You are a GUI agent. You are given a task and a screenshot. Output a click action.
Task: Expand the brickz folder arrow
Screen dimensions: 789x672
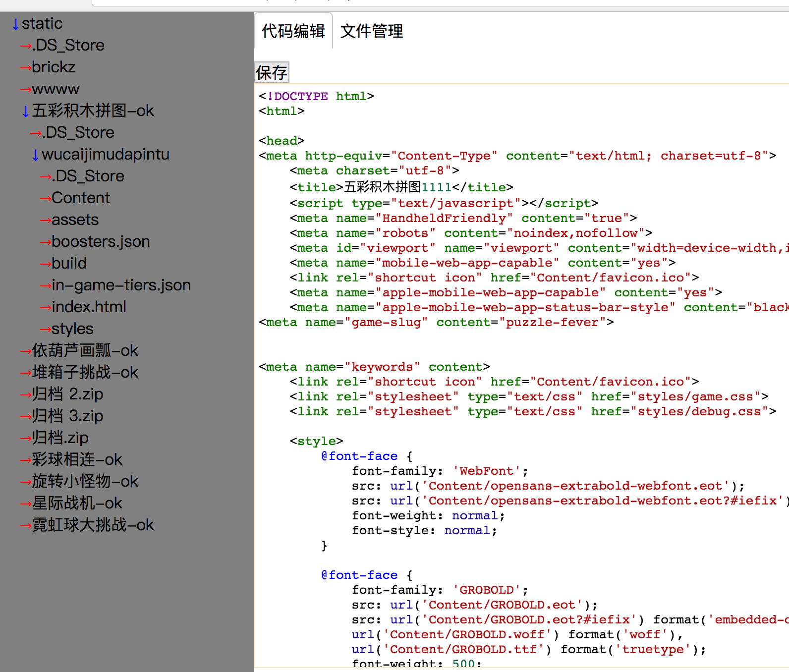pyautogui.click(x=26, y=67)
